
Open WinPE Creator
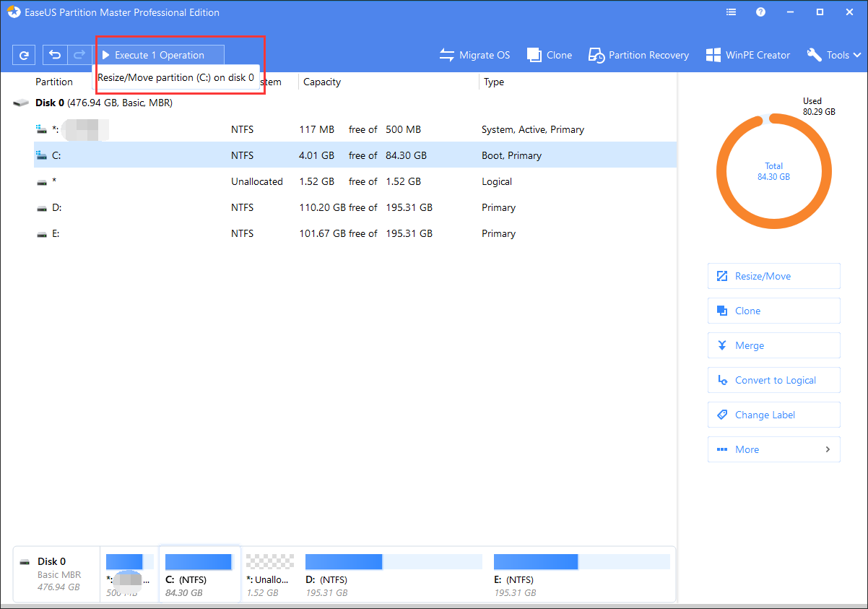pyautogui.click(x=748, y=55)
